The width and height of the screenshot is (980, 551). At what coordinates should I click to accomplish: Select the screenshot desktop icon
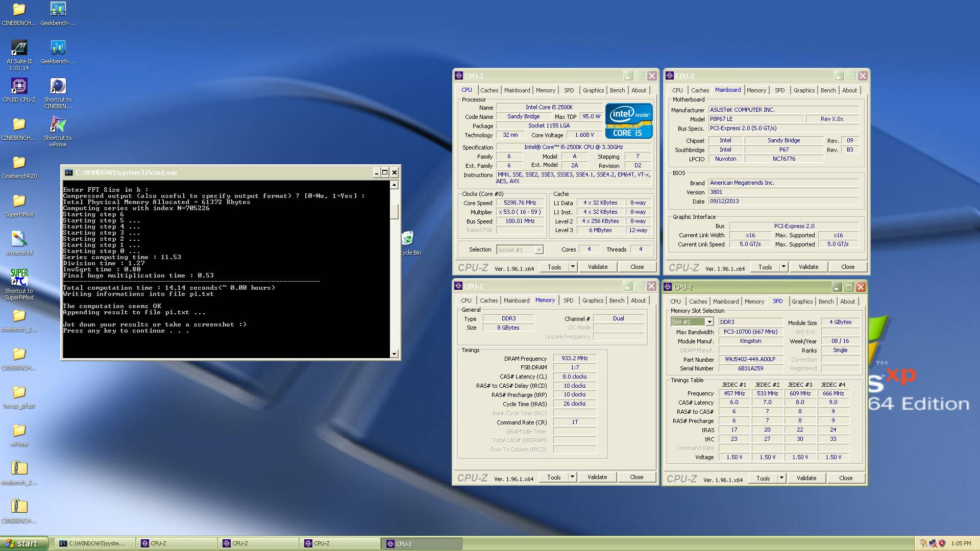[x=19, y=243]
